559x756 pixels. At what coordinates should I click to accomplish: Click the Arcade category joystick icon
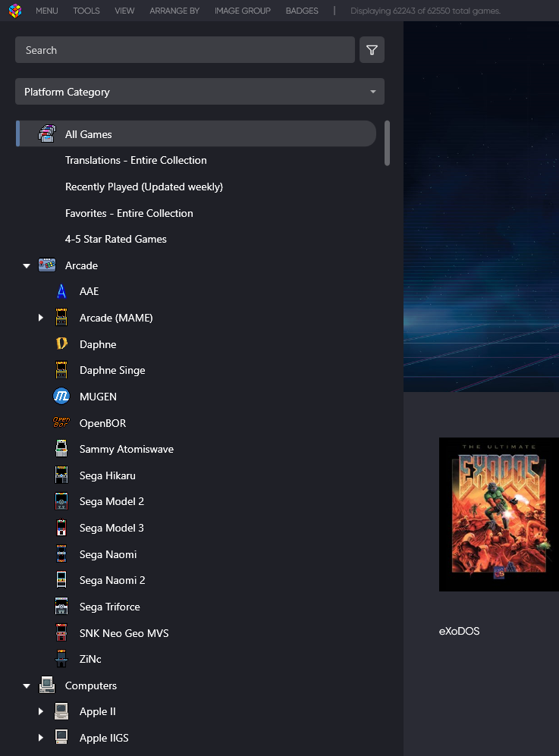pyautogui.click(x=47, y=265)
